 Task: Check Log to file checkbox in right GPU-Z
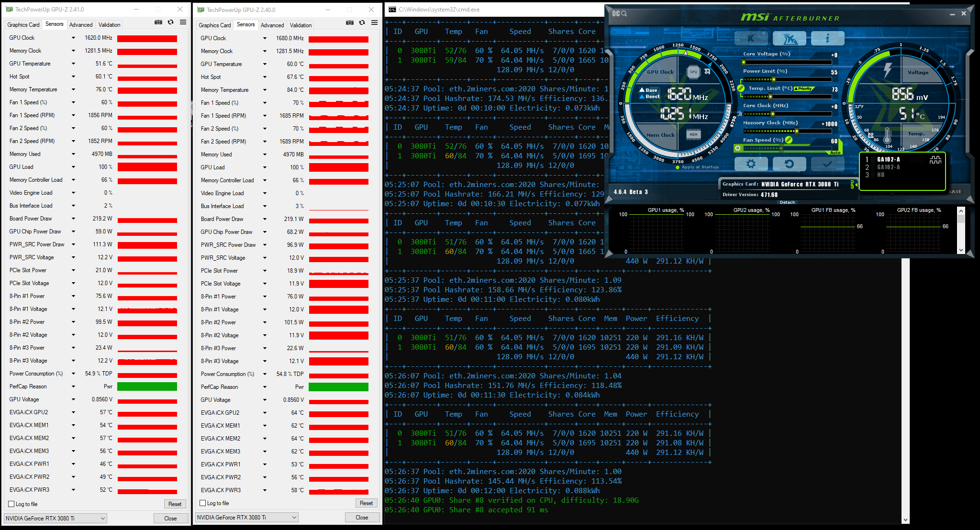pos(204,505)
